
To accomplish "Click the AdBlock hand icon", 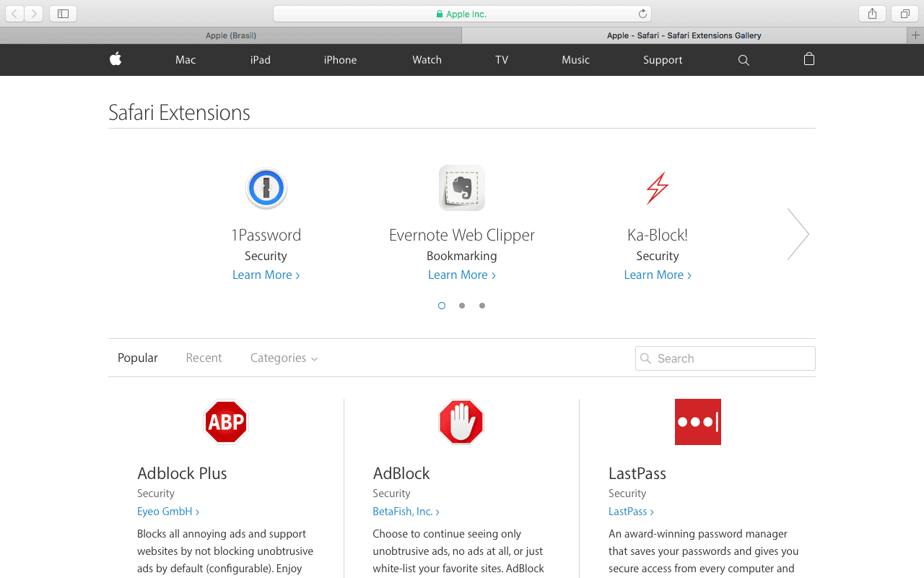I will 461,422.
